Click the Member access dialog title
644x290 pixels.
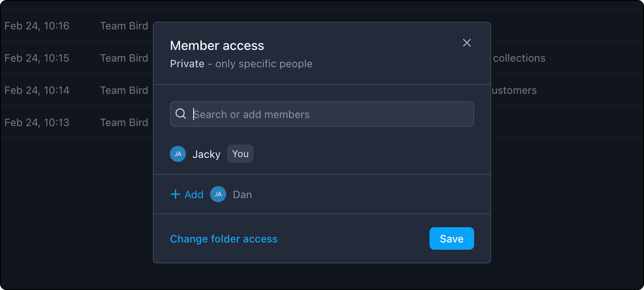click(217, 45)
